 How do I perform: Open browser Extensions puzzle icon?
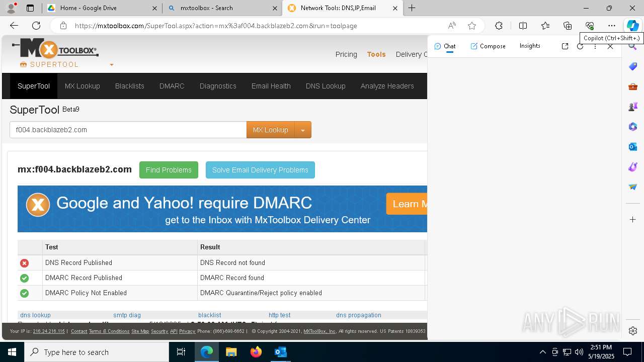click(x=499, y=26)
